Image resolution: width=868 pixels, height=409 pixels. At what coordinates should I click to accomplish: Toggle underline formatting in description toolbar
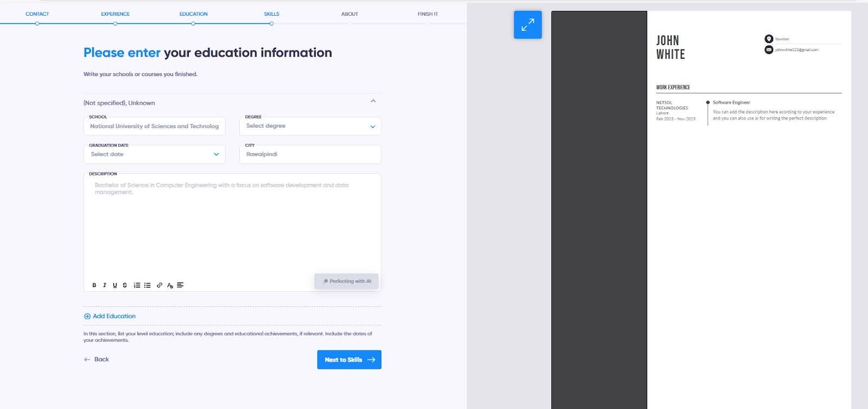coord(114,285)
